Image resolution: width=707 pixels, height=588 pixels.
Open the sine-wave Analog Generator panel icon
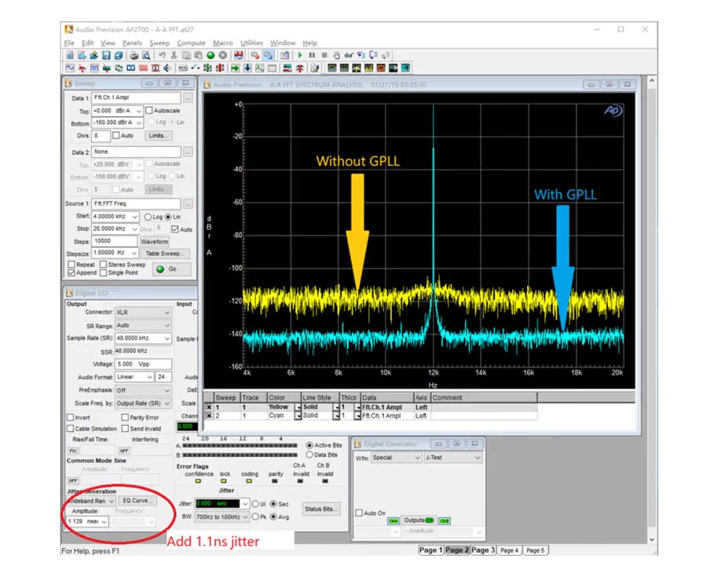[70, 68]
